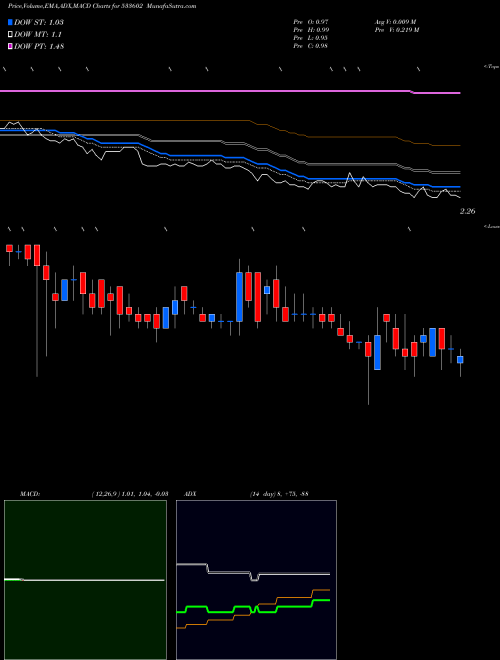Screen dimensions: 500x660
Task: Click the '<-Lows' marker label
Action: coord(492,226)
